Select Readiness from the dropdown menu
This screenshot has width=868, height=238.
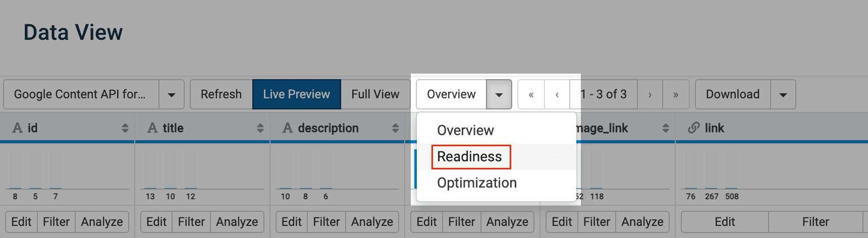point(469,157)
